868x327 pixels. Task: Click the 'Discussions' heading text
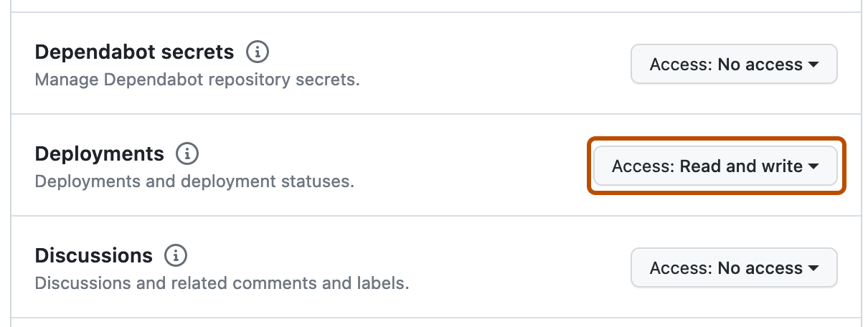93,255
